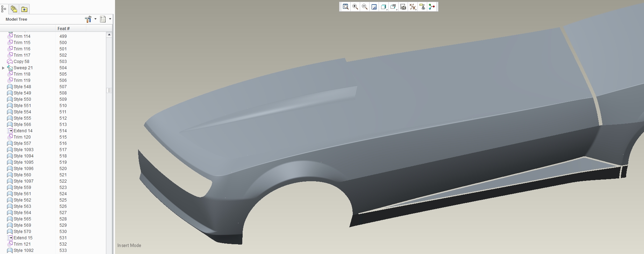Click the model tree scrollbar thumb
The image size is (644, 254).
coord(109,90)
